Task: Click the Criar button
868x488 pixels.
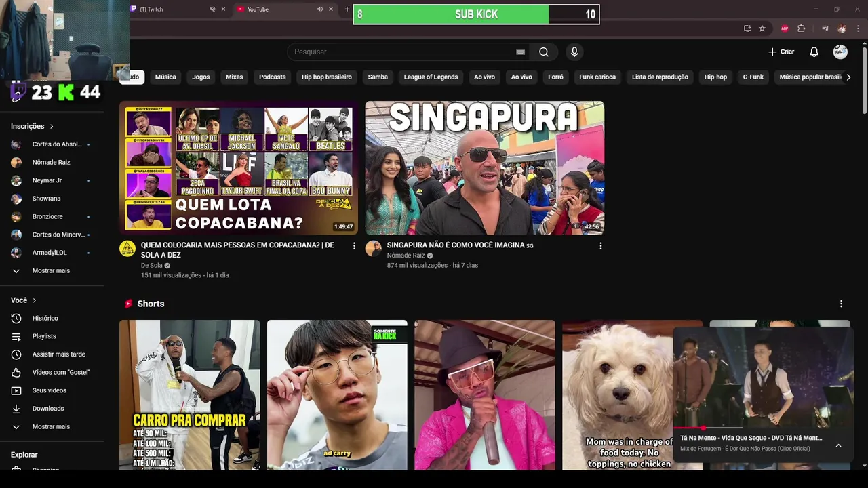Action: pyautogui.click(x=781, y=52)
